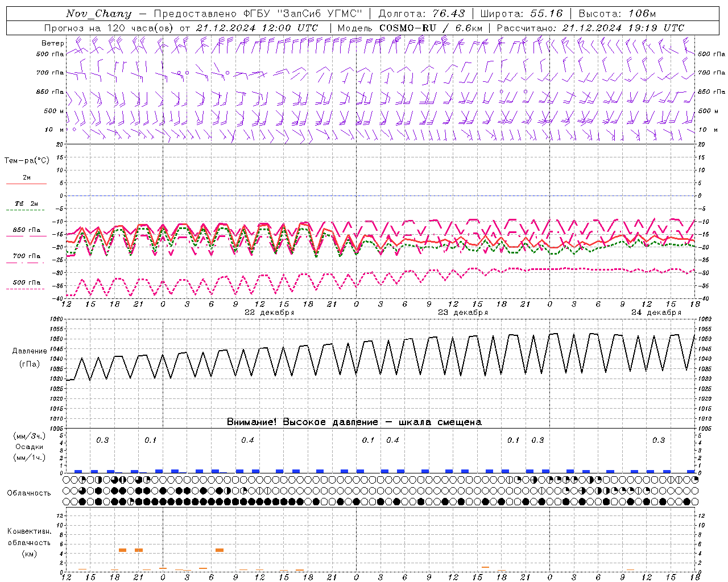Click the Модель COSMO-RU / 6.6км text
This screenshot has height=582, width=728.
409,28
